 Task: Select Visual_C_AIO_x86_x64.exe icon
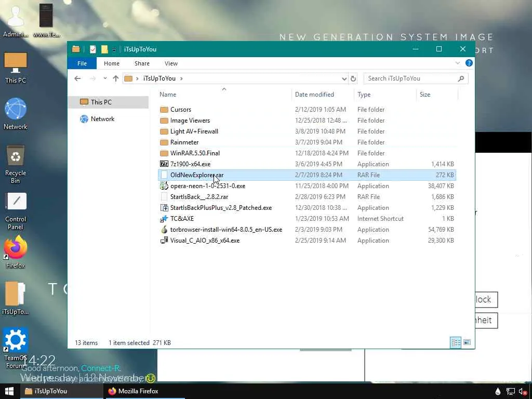[164, 240]
